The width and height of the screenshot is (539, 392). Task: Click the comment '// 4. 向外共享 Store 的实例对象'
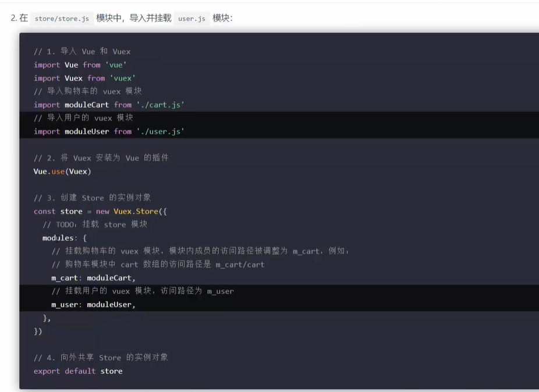pos(101,358)
